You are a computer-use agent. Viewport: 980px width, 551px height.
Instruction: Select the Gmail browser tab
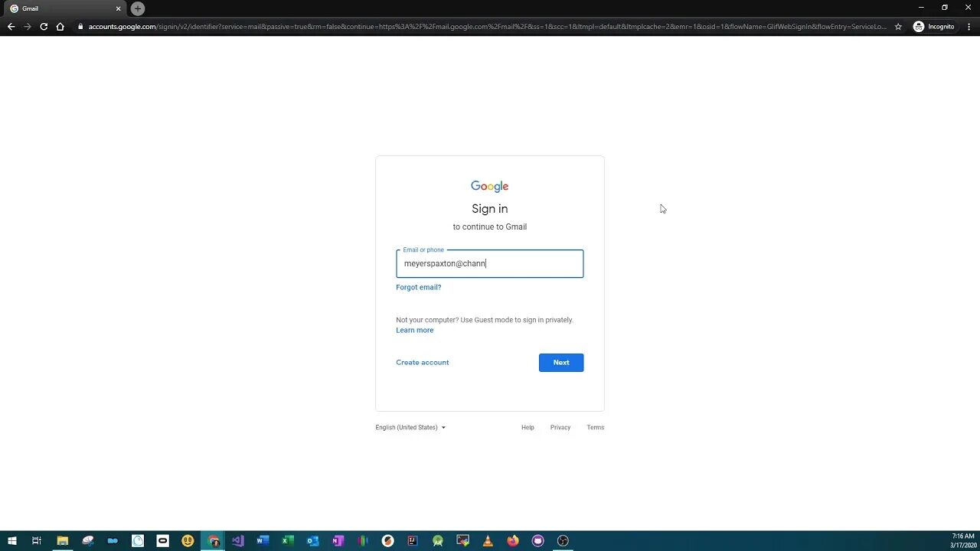coord(64,8)
